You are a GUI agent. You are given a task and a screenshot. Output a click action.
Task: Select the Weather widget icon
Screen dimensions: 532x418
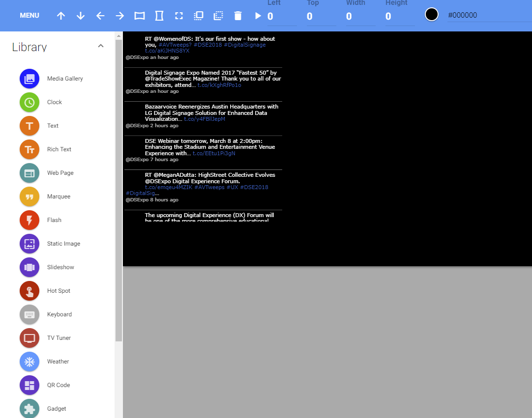tap(30, 362)
